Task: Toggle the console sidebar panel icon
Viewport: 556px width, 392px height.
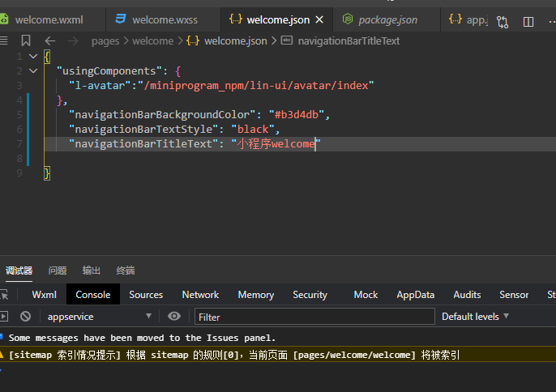Action: 5,317
